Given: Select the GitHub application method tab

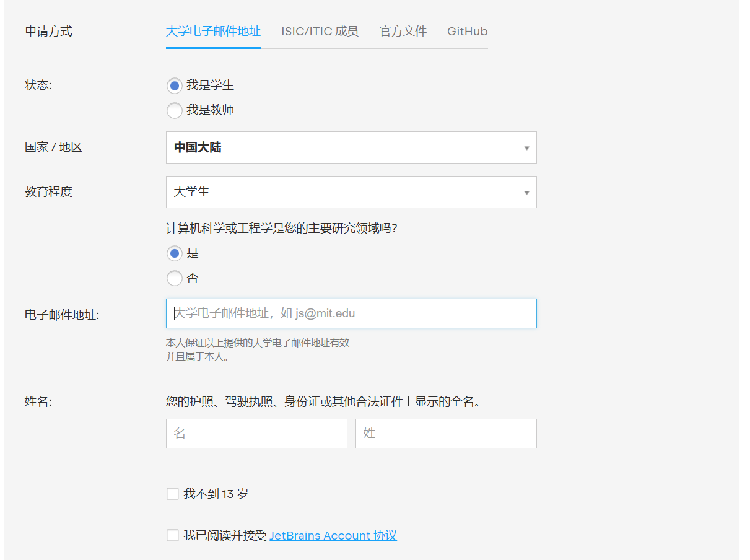Looking at the screenshot, I should 468,32.
